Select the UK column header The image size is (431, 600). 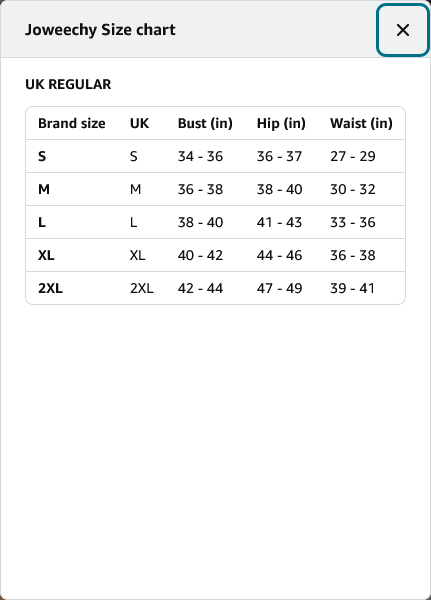coord(139,123)
